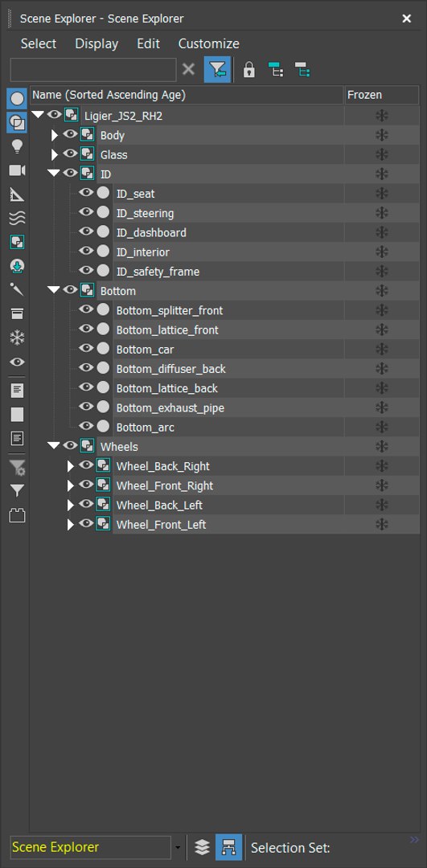Toggle visibility of Bottom_car object
427x868 pixels.
coord(86,349)
